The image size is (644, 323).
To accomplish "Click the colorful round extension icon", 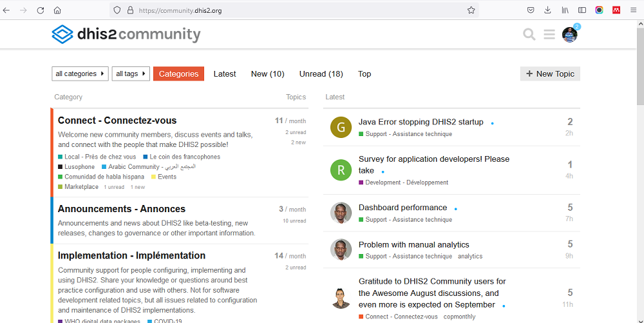I will pos(599,10).
